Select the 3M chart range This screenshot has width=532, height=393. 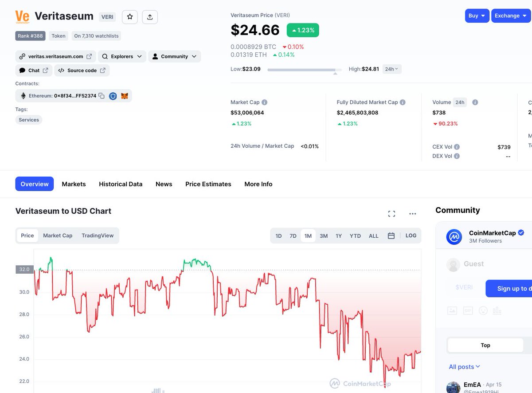point(324,236)
